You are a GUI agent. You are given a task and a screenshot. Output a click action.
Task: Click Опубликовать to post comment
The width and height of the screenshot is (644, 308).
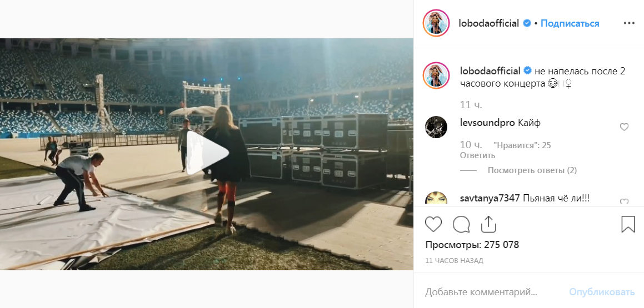tap(602, 292)
